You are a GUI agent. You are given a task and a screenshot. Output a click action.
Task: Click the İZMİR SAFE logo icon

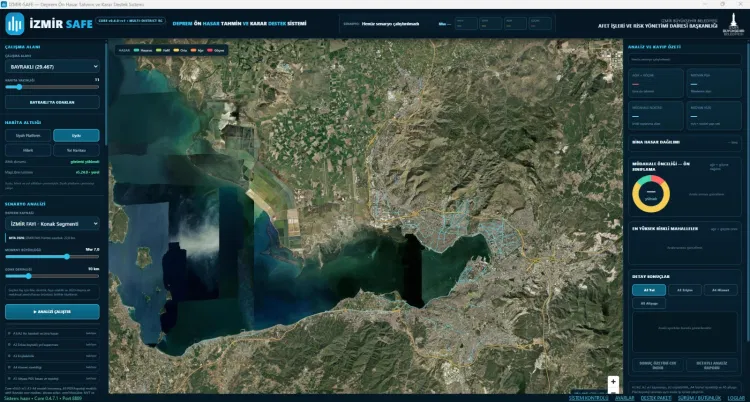14,23
